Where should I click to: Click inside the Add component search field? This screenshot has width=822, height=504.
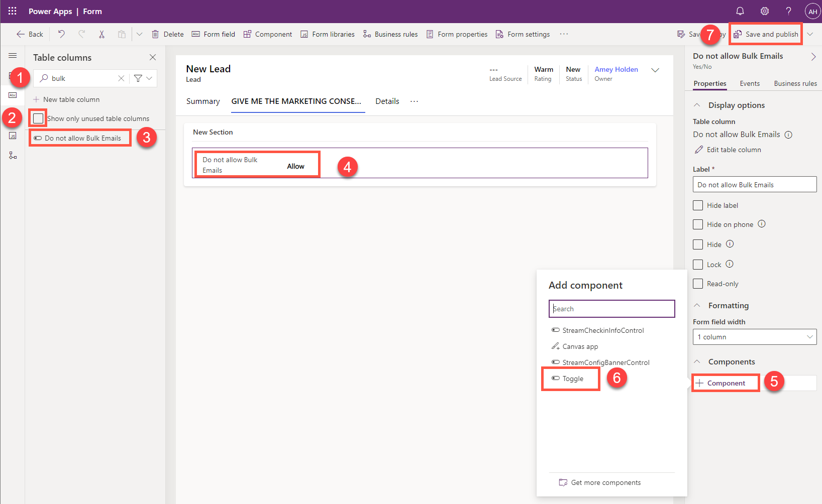pos(611,308)
